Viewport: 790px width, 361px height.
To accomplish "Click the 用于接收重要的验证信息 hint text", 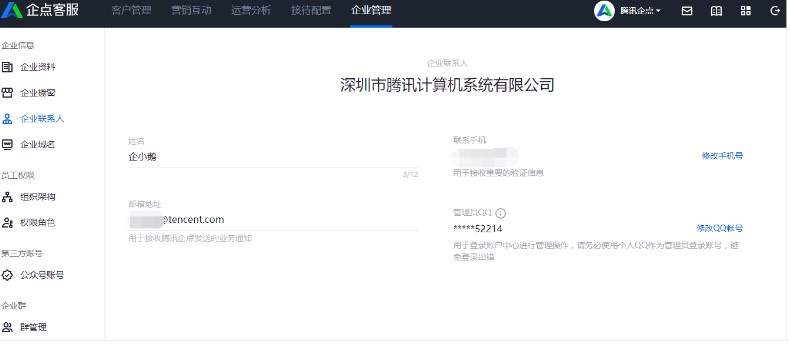I will pos(498,173).
